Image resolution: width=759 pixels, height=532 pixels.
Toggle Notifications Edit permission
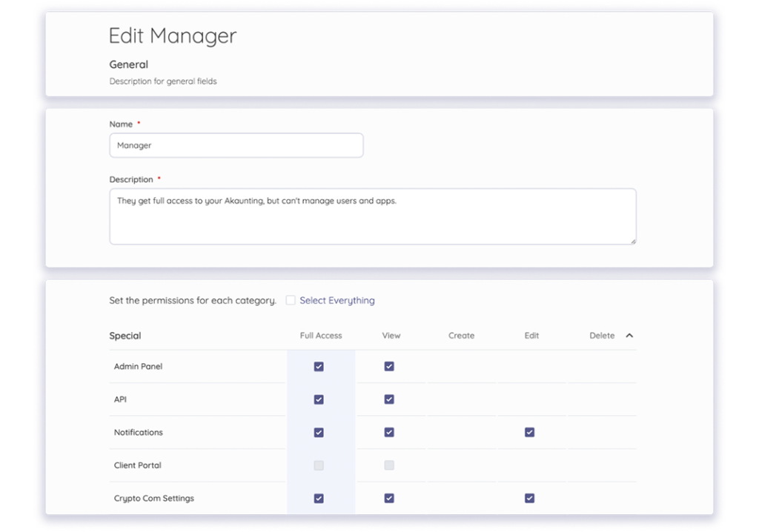[x=529, y=432]
